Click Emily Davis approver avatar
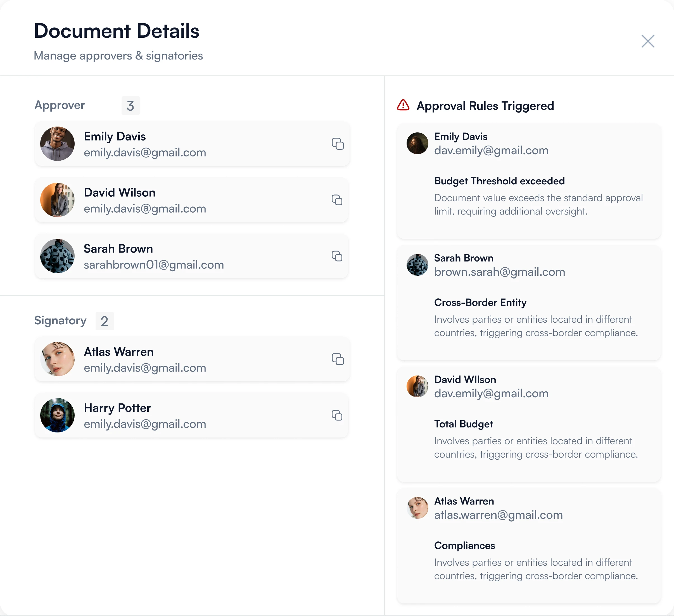 [58, 144]
